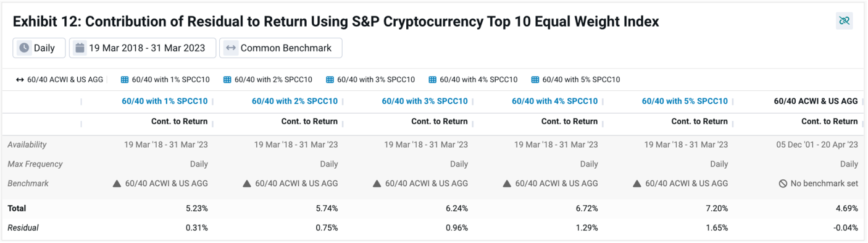The width and height of the screenshot is (868, 243).
Task: Click the calendar icon beside the date range
Action: coord(80,48)
